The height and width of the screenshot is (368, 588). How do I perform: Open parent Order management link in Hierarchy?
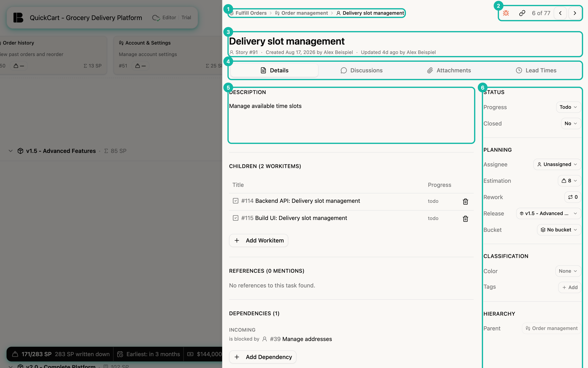point(551,328)
